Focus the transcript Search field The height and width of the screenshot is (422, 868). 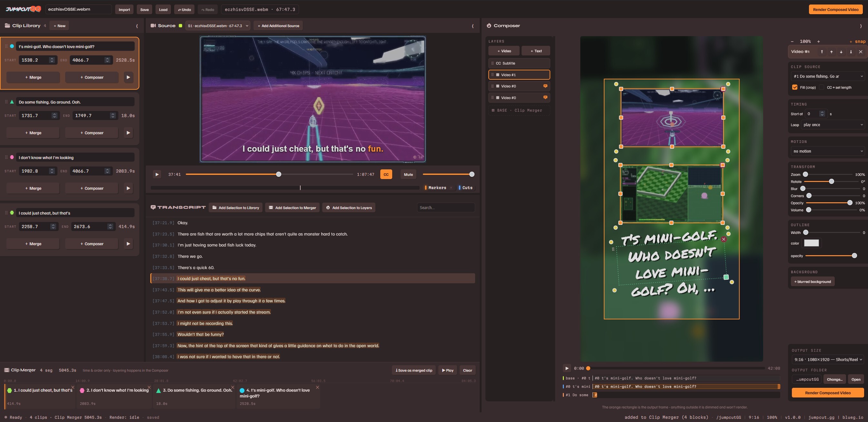coord(445,208)
